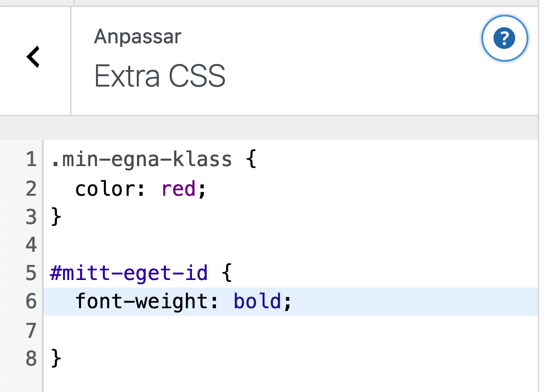Click line number 6 in the gutter
The height and width of the screenshot is (392, 558).
click(x=31, y=301)
